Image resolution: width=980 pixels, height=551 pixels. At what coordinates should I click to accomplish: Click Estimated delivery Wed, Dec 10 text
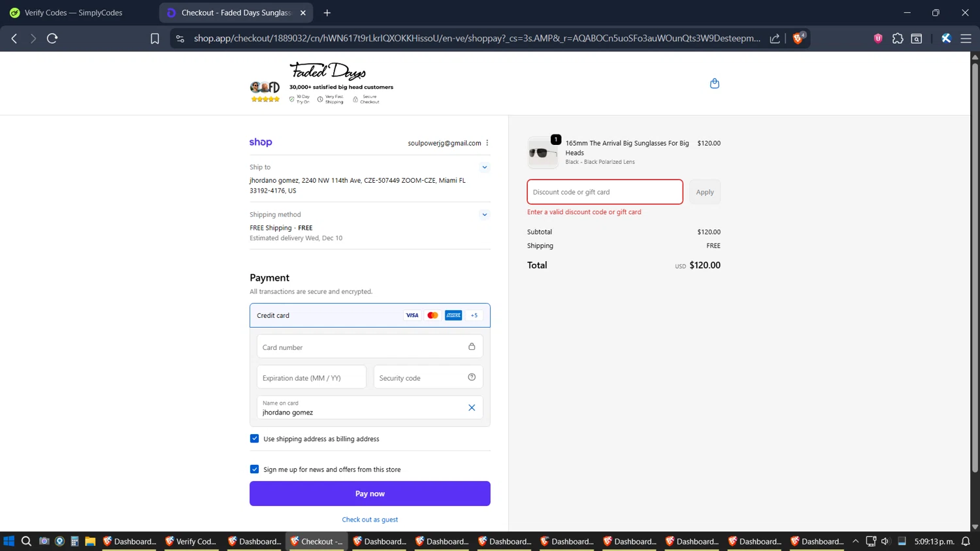pyautogui.click(x=296, y=238)
